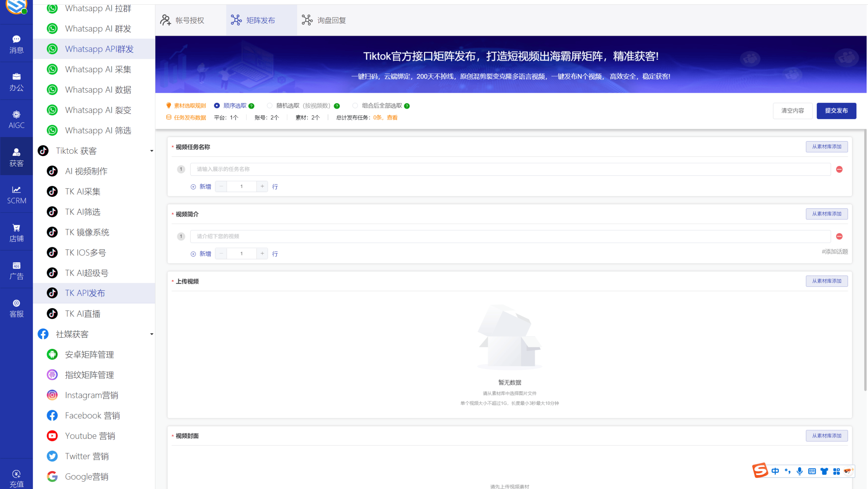868x489 pixels.
Task: Click the Sogou voice input microphone icon
Action: (x=800, y=471)
